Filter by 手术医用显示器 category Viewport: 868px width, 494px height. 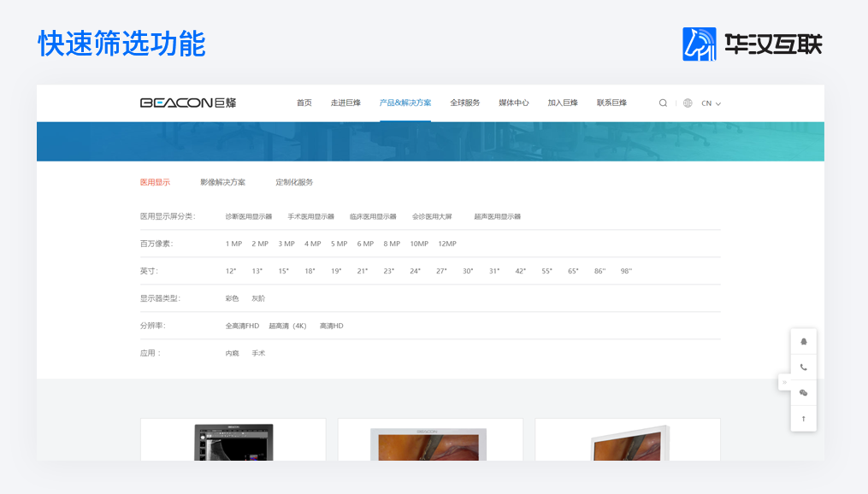point(310,216)
